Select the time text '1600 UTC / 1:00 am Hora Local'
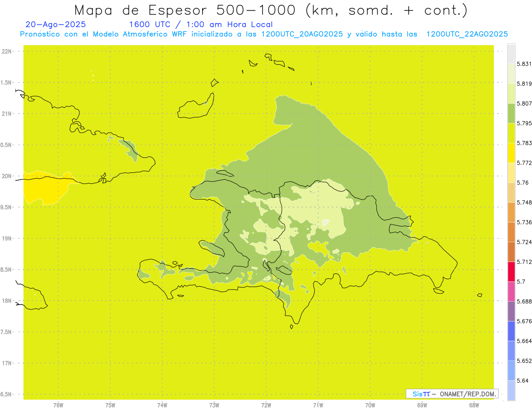532x411 pixels. [x=201, y=25]
